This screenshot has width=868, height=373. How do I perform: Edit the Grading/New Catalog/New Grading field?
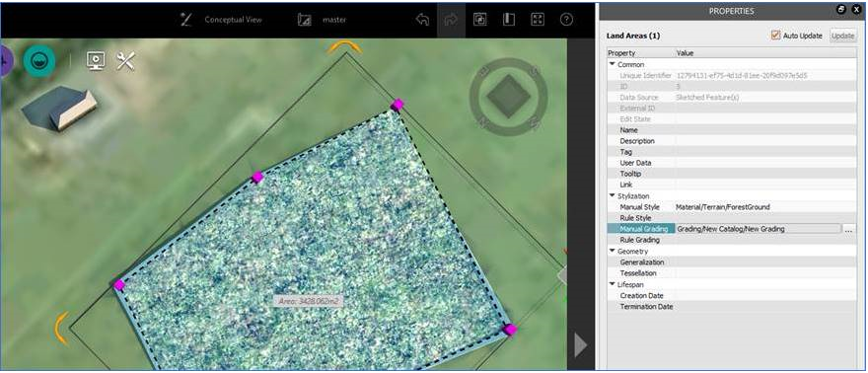click(x=758, y=229)
